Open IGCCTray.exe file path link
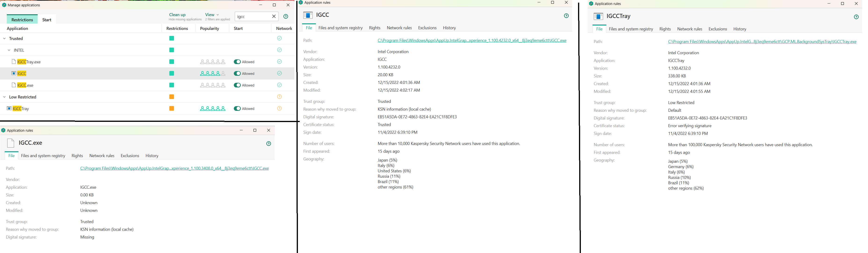This screenshot has width=868, height=253. click(x=762, y=42)
